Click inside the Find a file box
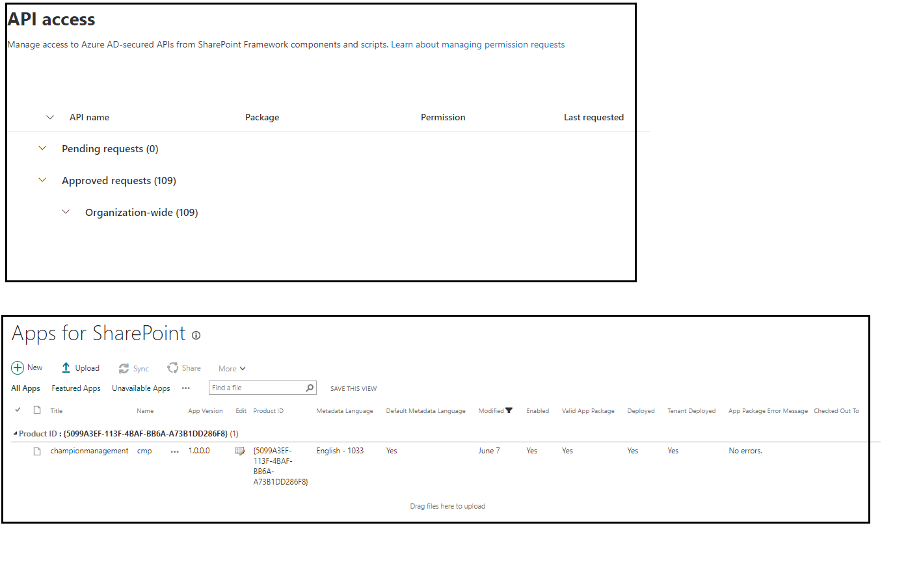This screenshot has height=588, width=921. (254, 387)
